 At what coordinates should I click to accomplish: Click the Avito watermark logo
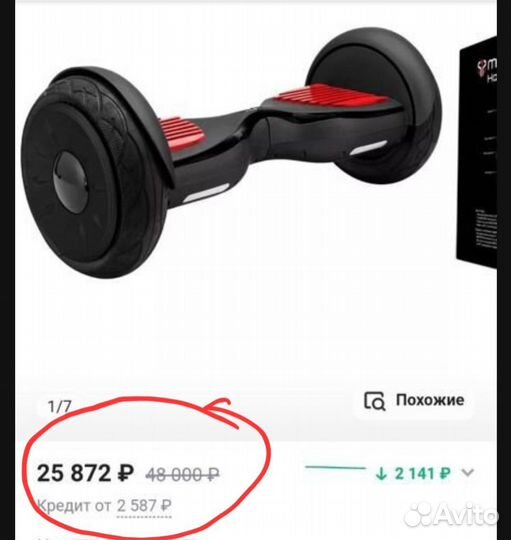tap(451, 516)
